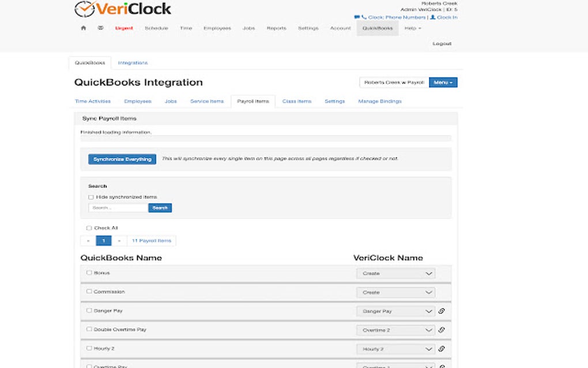Screen dimensions: 588x368
Task: Open the chat bubble icon at top right
Action: (356, 17)
